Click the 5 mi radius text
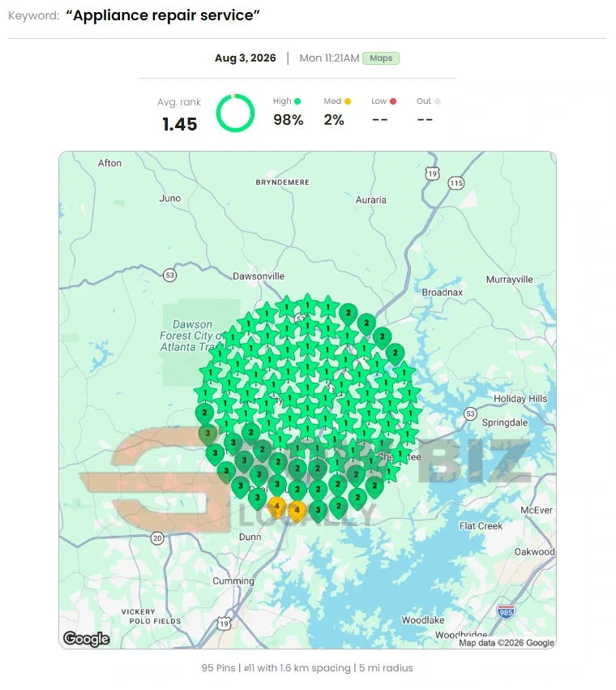Screen dimensions: 616x690 tap(386, 668)
